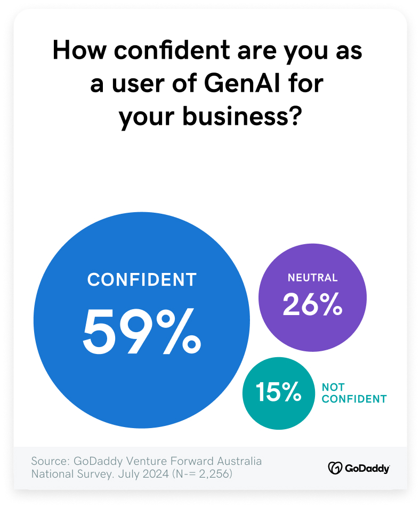
Task: Select the teal Not Confident circle
Action: 278,393
